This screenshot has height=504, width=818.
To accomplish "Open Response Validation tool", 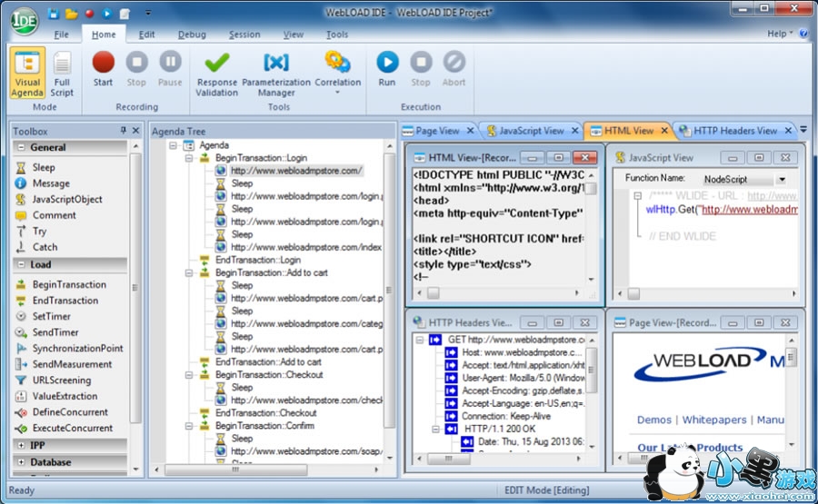I will click(x=216, y=71).
